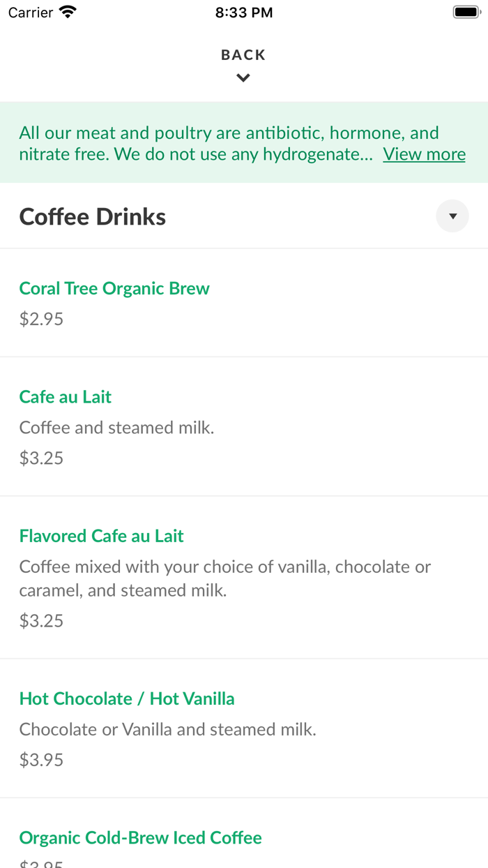
Task: Open the category dropdown on Coffee Drinks row
Action: point(452,216)
